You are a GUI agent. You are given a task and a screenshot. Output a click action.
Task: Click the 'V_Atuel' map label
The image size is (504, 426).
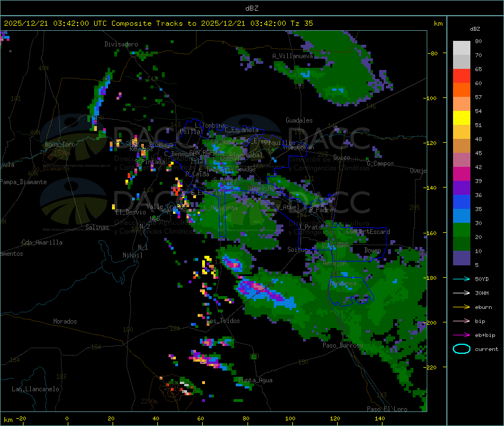(x=287, y=207)
